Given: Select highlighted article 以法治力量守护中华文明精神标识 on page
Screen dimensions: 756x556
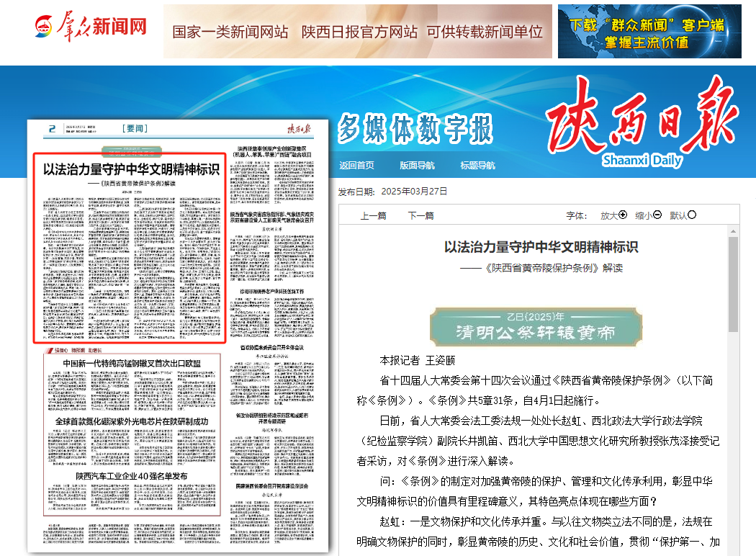Looking at the screenshot, I should click(130, 171).
